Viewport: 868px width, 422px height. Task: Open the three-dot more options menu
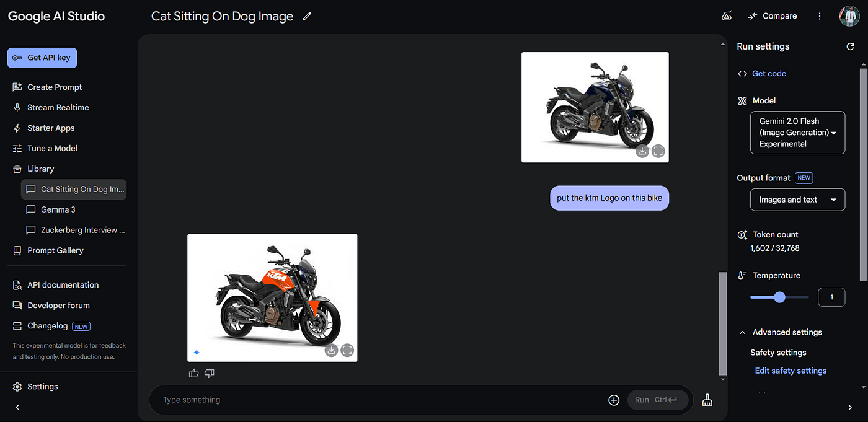tap(820, 16)
